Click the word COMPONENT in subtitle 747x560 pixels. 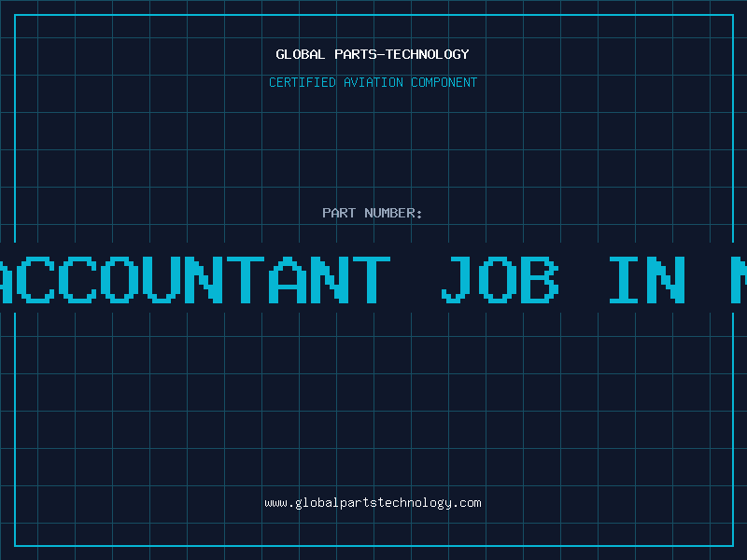pyautogui.click(x=444, y=82)
